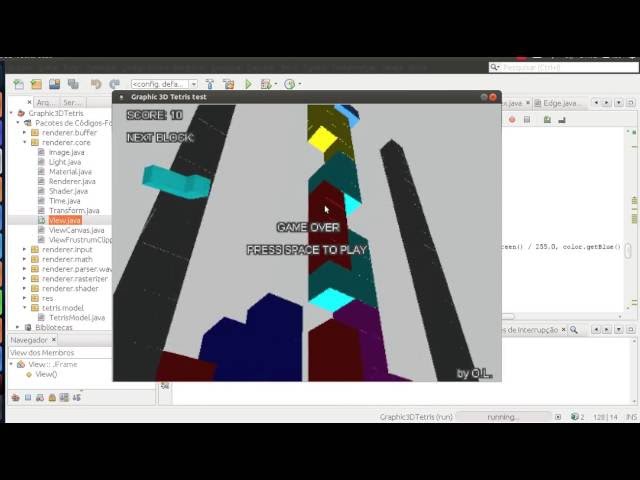This screenshot has height=480, width=640.
Task: Click the Undo arrow in toolbar
Action: tap(96, 84)
